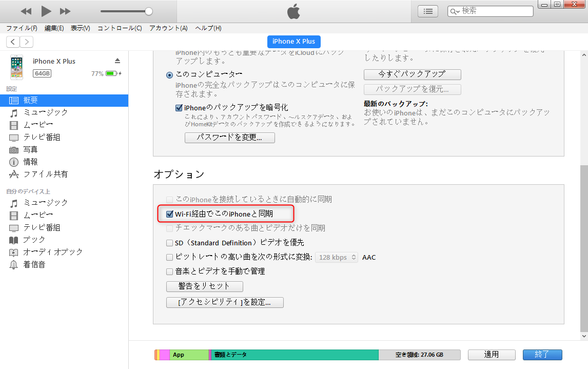Click the 終了 done button
This screenshot has width=588, height=369.
pyautogui.click(x=542, y=355)
